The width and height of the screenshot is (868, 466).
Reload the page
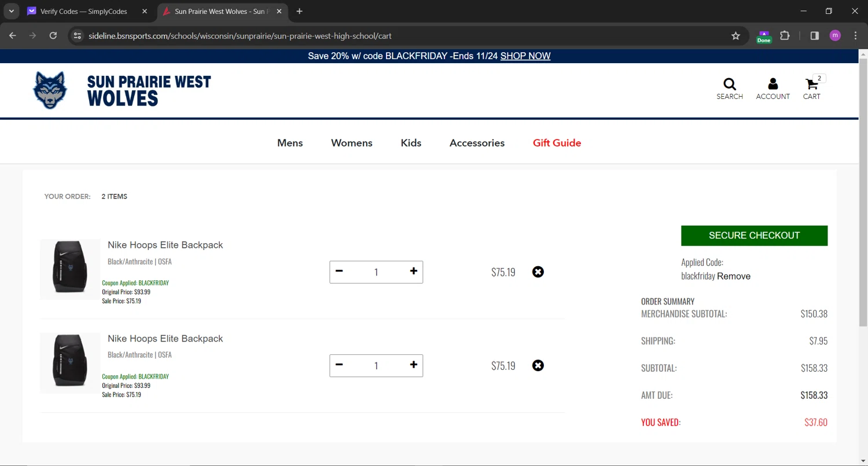point(53,36)
